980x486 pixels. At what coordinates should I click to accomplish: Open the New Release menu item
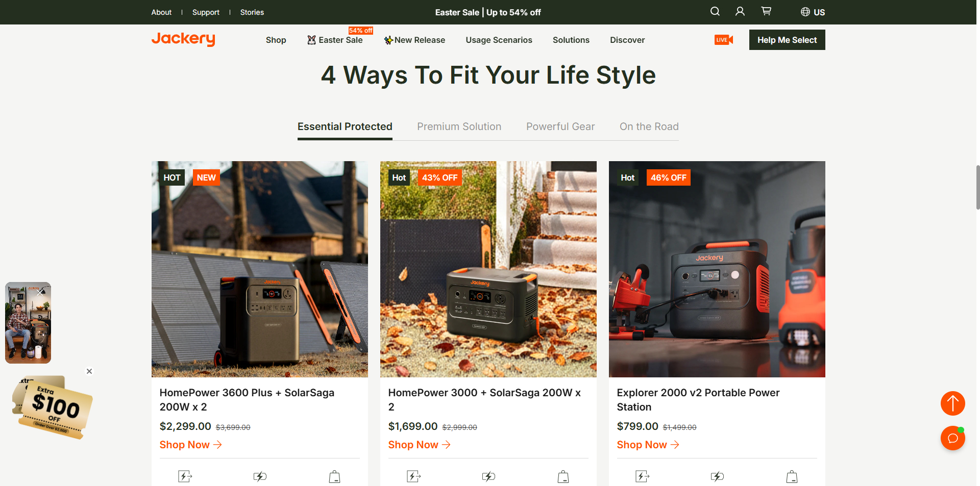tap(414, 40)
